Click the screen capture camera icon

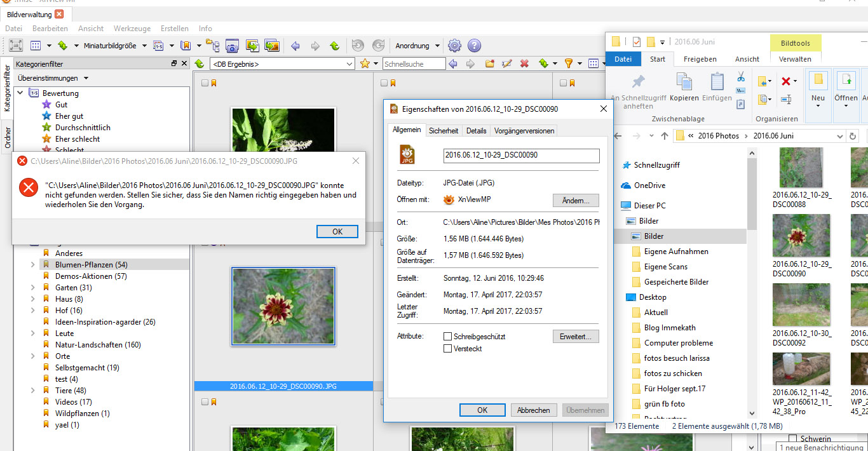(x=233, y=46)
